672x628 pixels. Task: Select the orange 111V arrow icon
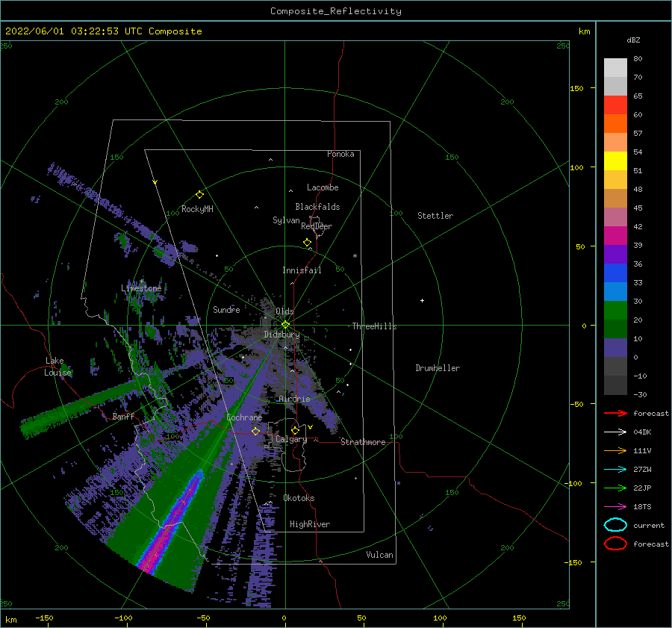[x=615, y=450]
